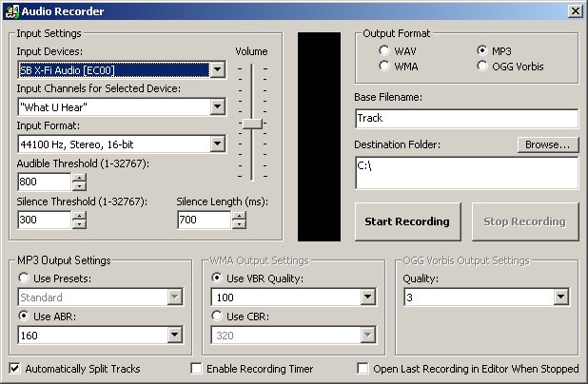Viewport: 588px width, 384px height.
Task: Click the Silence Length field showing 700
Action: pyautogui.click(x=204, y=220)
